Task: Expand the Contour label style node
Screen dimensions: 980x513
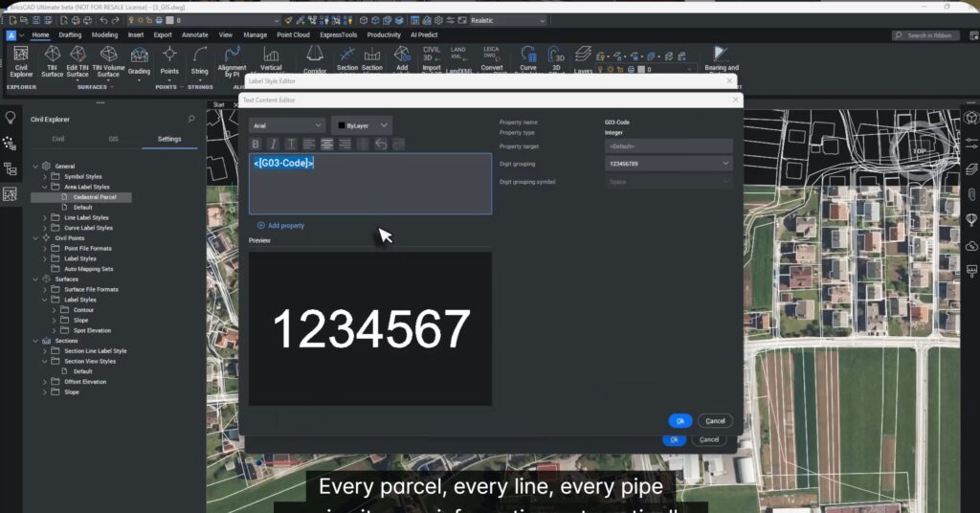Action: pyautogui.click(x=54, y=310)
